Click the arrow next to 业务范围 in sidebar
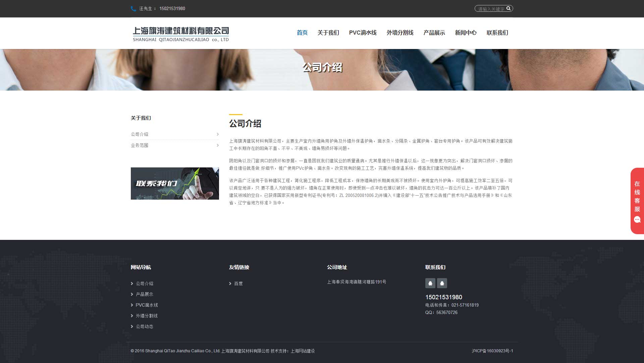This screenshot has height=363, width=644. click(x=218, y=145)
